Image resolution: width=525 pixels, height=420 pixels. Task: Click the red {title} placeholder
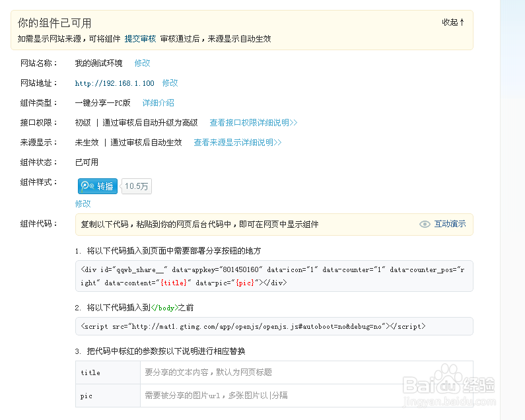(174, 283)
